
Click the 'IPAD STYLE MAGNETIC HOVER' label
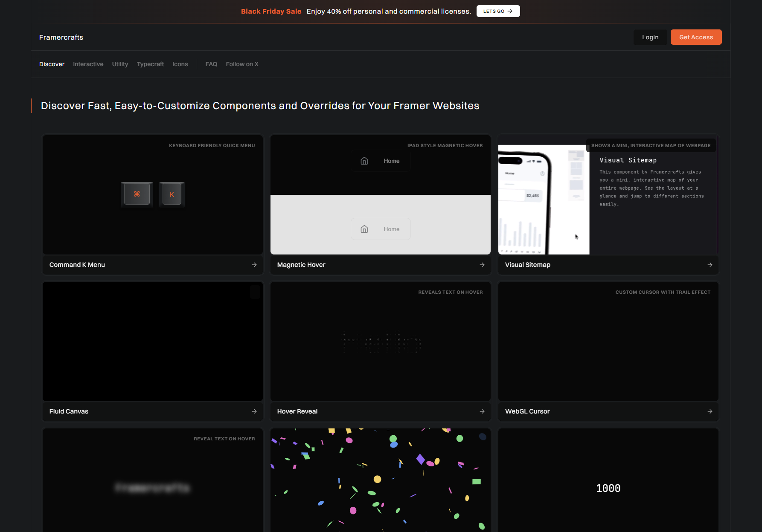(x=445, y=145)
